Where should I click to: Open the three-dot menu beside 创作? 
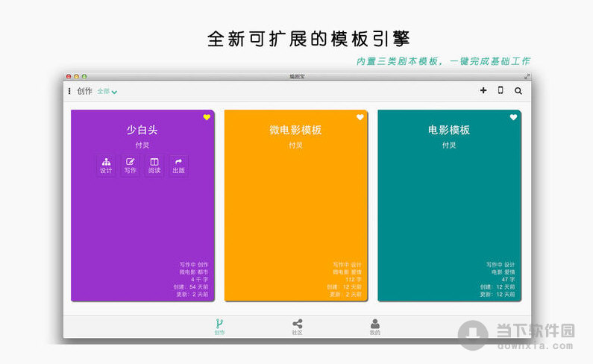coord(69,91)
